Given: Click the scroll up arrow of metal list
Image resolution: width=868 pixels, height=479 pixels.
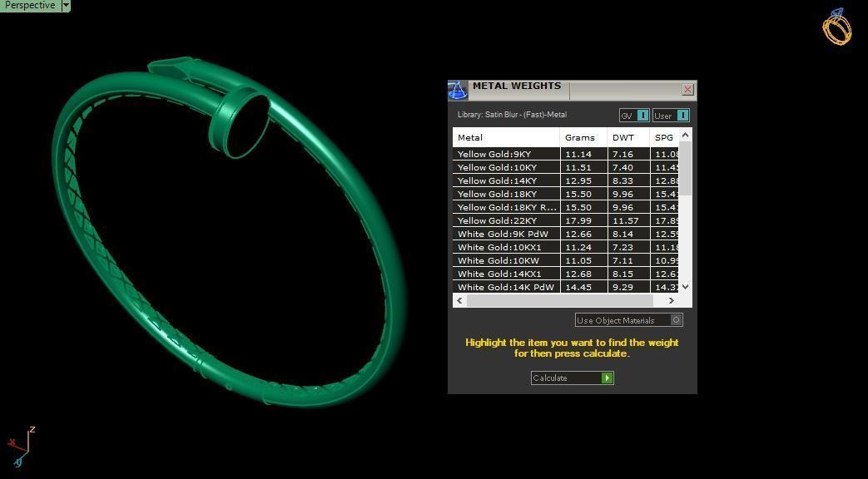Looking at the screenshot, I should 685,135.
